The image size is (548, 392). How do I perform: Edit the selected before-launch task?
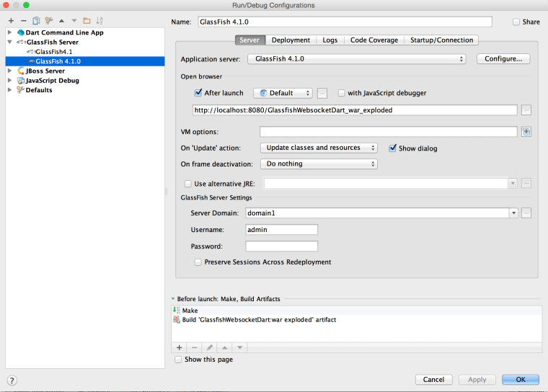209,347
